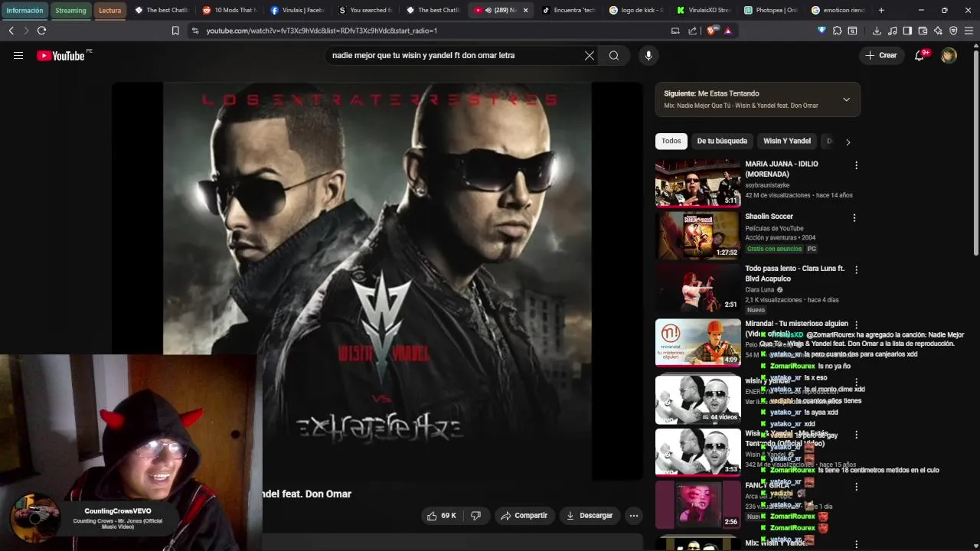Go to the YouTube home logo
Screen dimensions: 980x551
pos(60,55)
